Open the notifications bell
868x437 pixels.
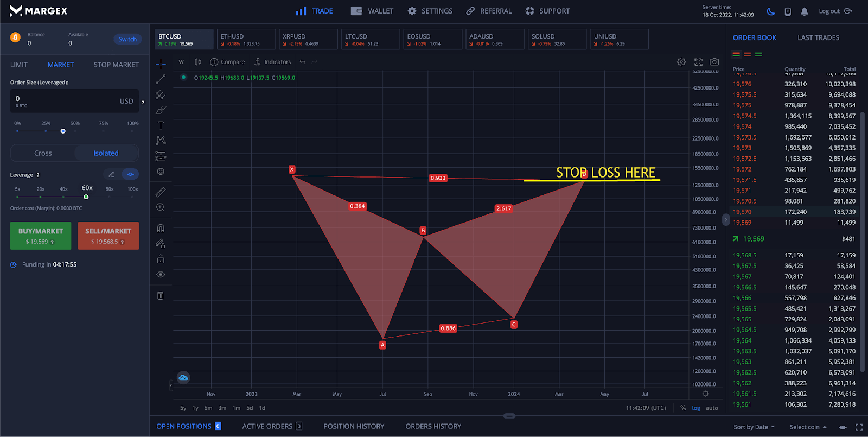tap(804, 11)
